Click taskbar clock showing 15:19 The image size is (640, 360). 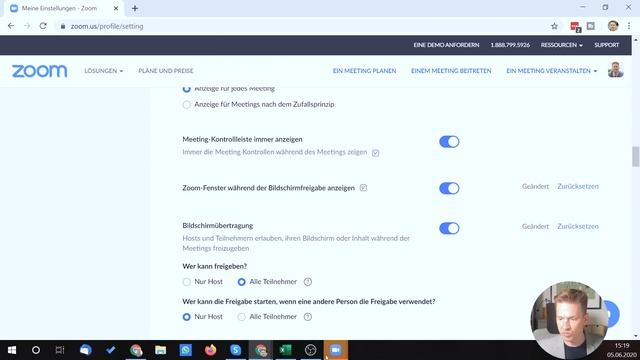tap(622, 346)
